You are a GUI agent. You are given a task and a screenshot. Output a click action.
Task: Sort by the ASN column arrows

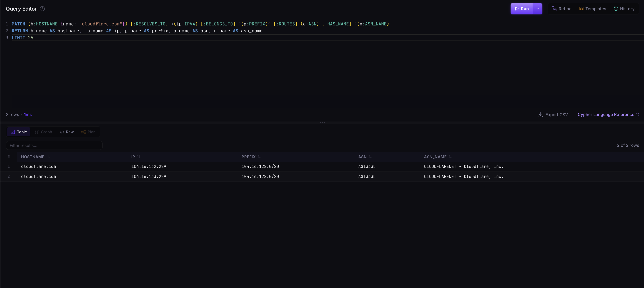click(x=370, y=157)
